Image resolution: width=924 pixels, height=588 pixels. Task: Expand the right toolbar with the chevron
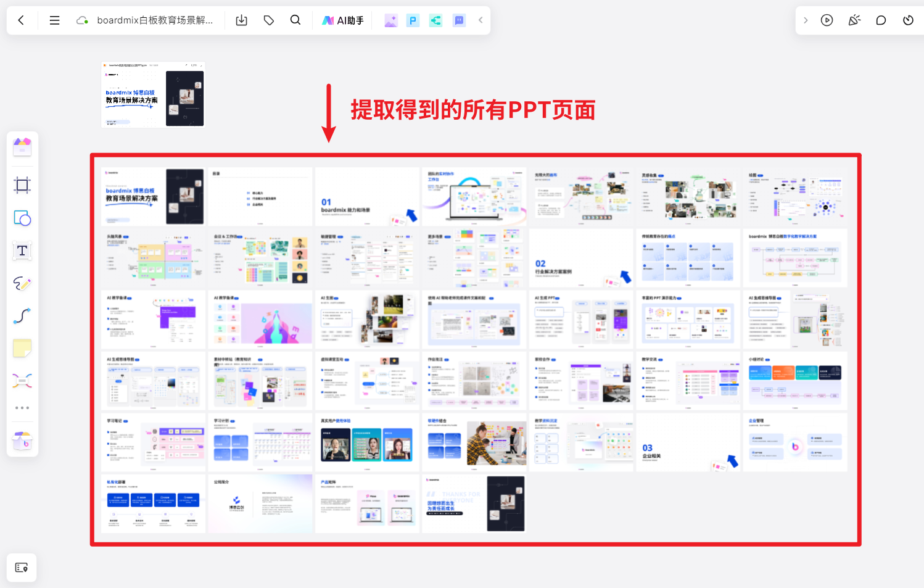point(806,20)
